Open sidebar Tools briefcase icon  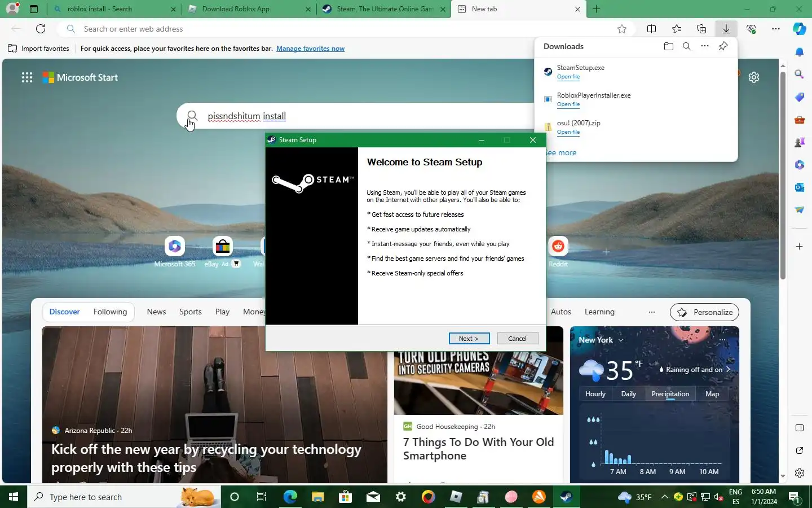pyautogui.click(x=800, y=120)
